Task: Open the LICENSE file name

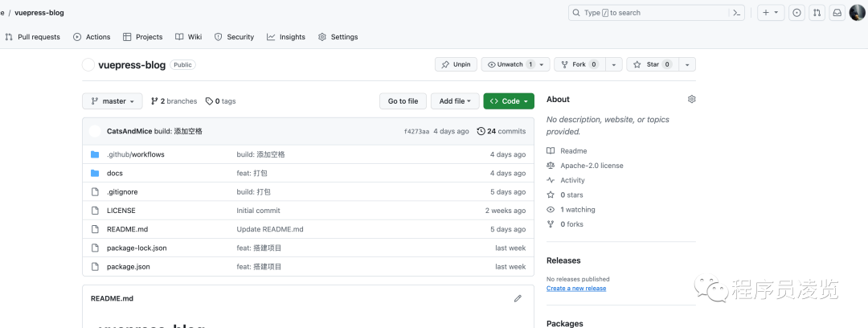Action: coord(121,211)
